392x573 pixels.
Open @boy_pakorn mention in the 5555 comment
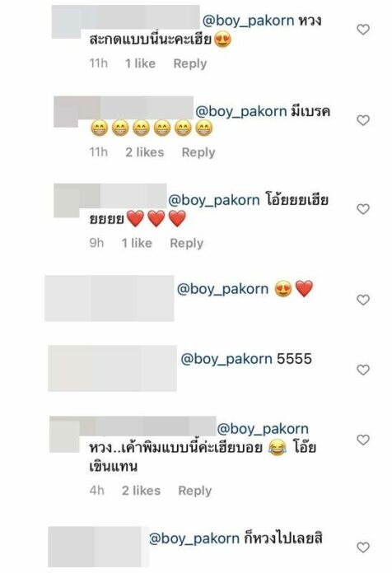pyautogui.click(x=226, y=359)
